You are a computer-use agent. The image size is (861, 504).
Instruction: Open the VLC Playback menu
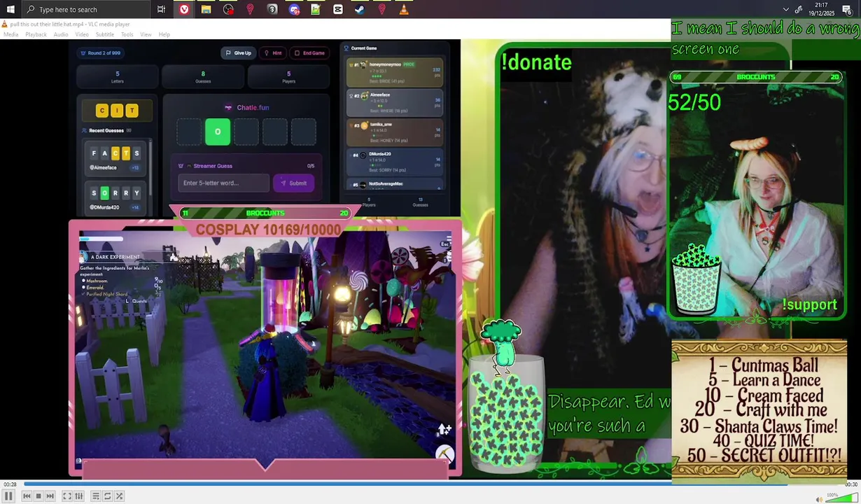(x=36, y=34)
